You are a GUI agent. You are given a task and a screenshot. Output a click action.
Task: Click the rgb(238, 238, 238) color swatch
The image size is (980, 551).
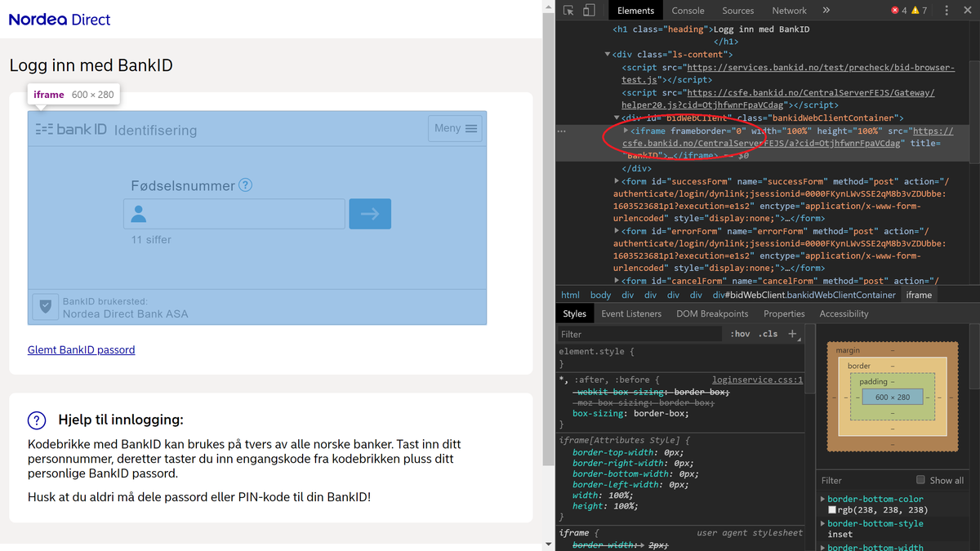832,510
